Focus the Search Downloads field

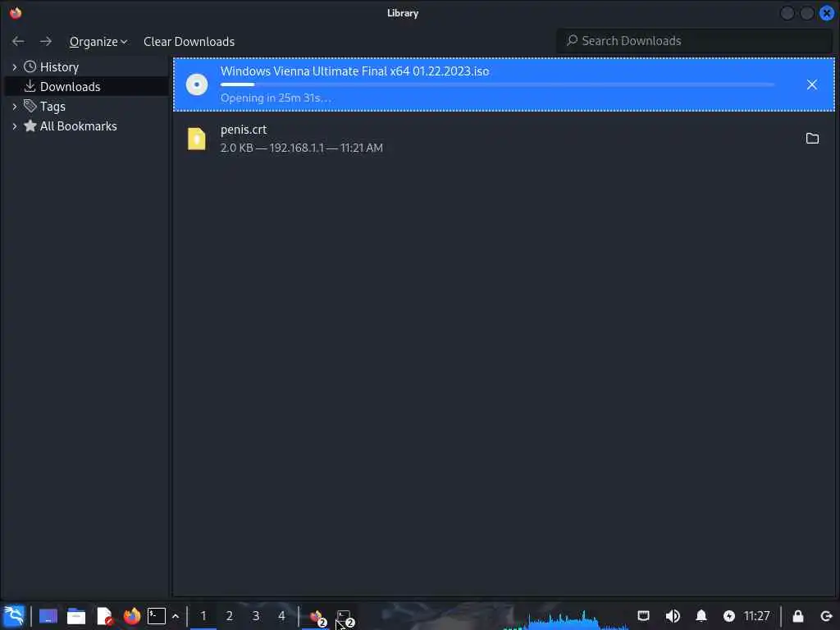694,41
